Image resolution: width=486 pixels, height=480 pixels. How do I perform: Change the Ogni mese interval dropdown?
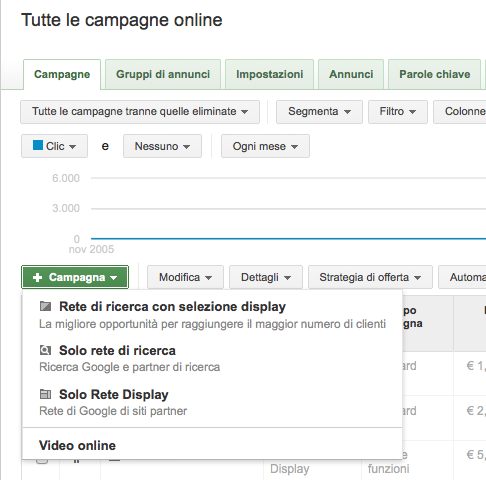(265, 146)
